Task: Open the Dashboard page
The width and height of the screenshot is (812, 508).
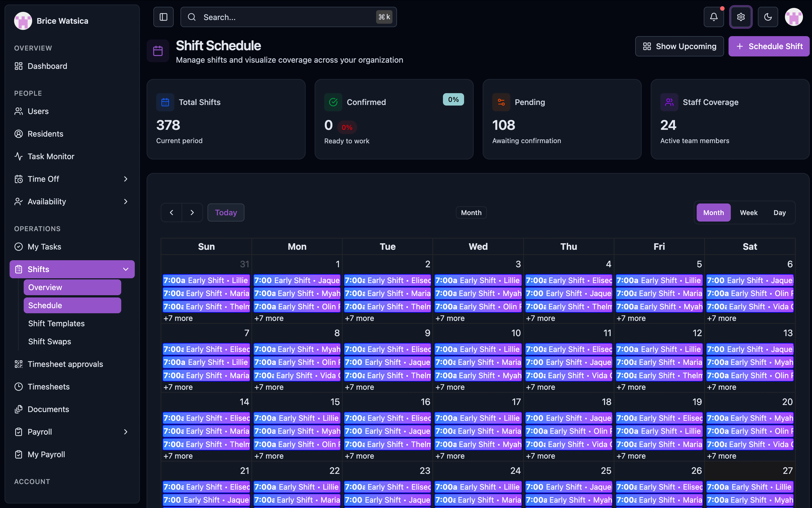Action: (72, 66)
